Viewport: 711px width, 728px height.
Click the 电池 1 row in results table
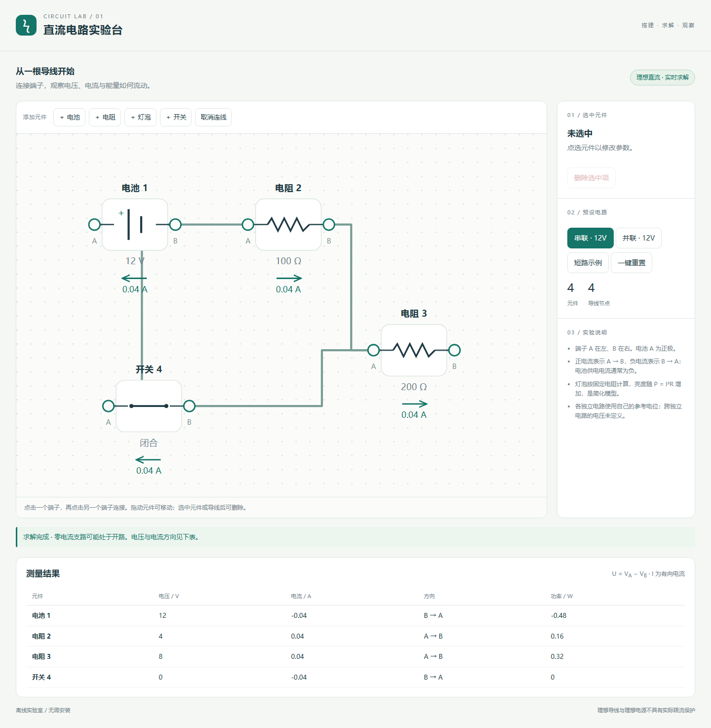tap(355, 615)
